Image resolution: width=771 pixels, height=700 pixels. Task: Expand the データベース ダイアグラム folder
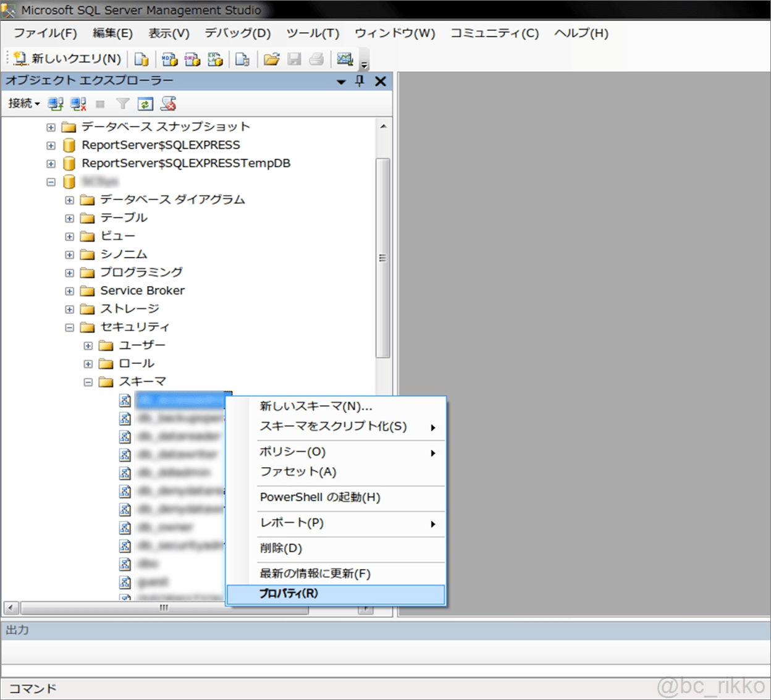69,201
